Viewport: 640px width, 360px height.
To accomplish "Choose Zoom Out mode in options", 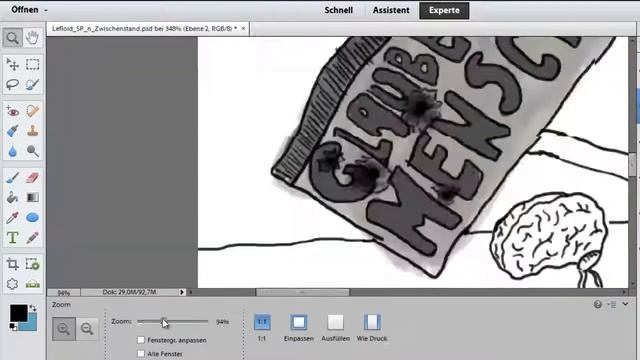I will click(87, 329).
